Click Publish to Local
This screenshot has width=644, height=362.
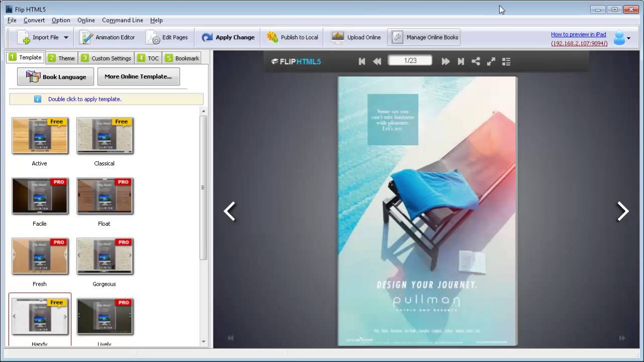click(292, 37)
